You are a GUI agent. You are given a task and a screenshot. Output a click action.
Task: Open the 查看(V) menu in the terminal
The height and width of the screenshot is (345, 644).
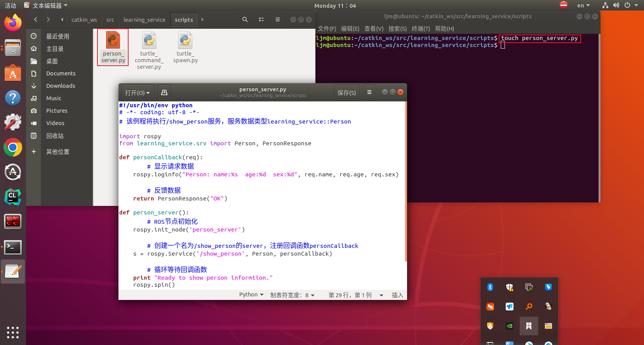[x=374, y=29]
